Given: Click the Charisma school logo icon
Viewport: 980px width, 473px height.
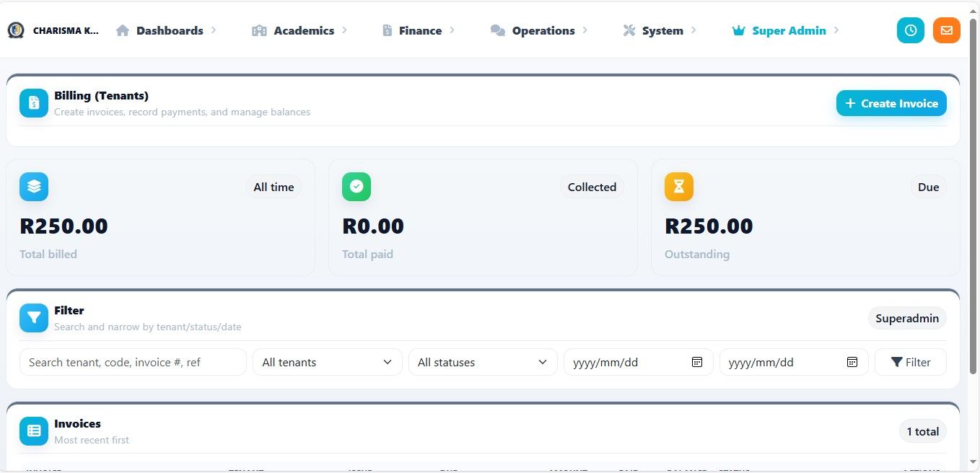Looking at the screenshot, I should tap(16, 30).
